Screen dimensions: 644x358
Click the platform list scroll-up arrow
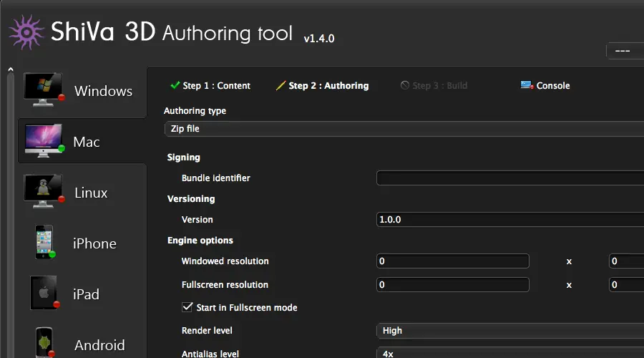pos(11,69)
